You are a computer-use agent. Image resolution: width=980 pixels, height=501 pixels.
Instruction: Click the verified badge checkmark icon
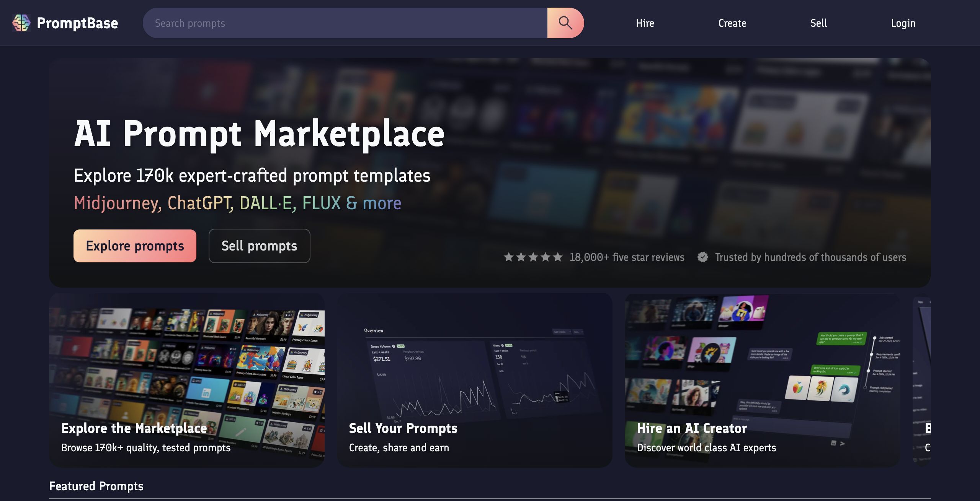[x=702, y=257]
